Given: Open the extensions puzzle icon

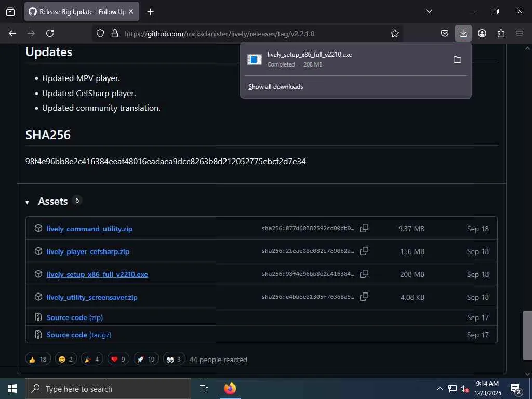Looking at the screenshot, I should (x=501, y=33).
